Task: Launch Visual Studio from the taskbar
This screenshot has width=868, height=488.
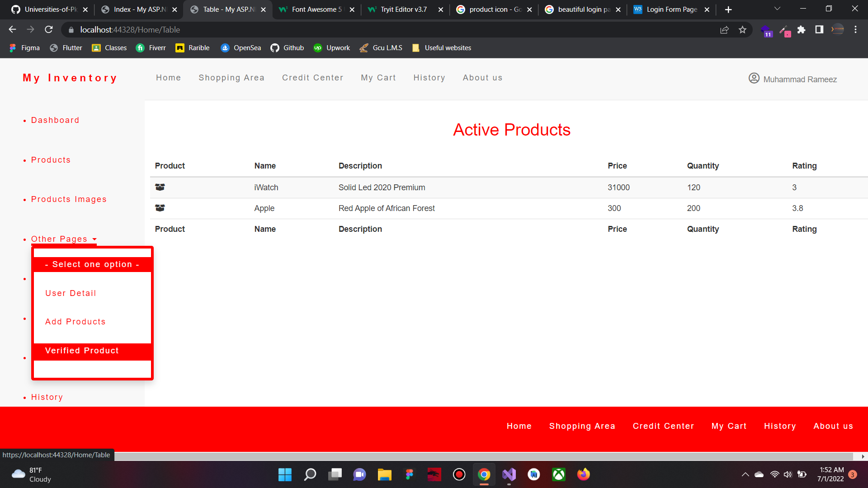Action: [509, 474]
